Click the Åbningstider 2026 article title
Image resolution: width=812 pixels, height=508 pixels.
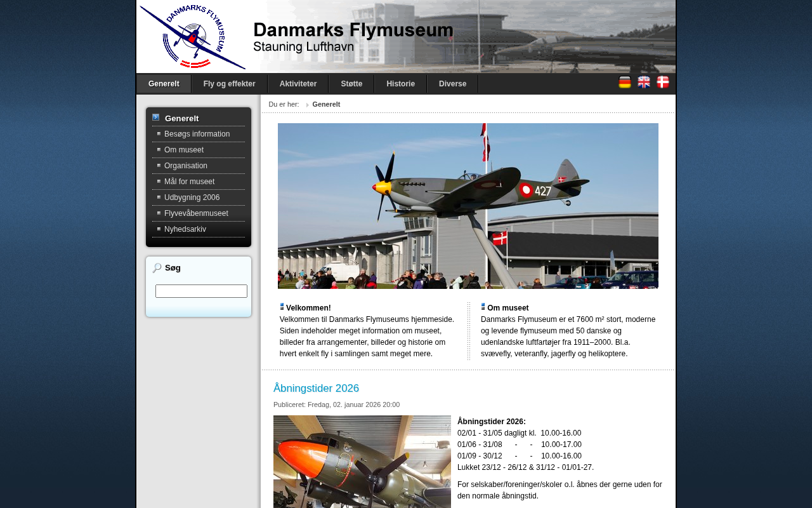coord(316,389)
